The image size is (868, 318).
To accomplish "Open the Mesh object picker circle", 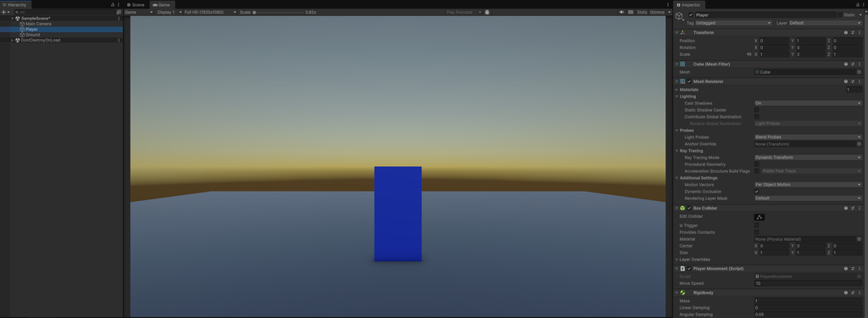I will pos(860,72).
